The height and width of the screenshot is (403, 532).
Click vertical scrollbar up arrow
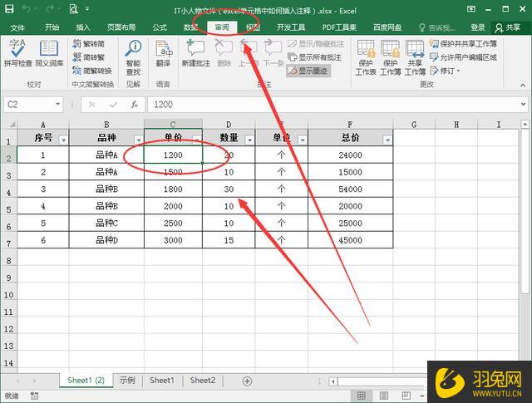(525, 125)
